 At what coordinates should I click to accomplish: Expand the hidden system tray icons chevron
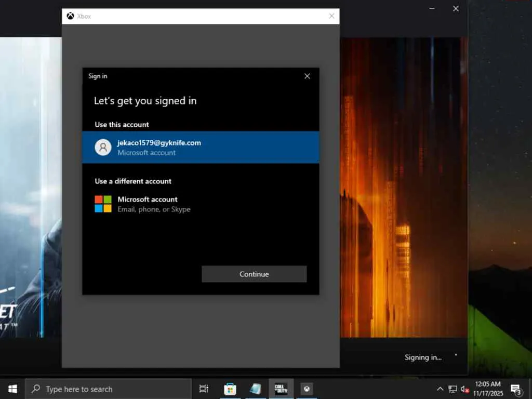click(440, 389)
